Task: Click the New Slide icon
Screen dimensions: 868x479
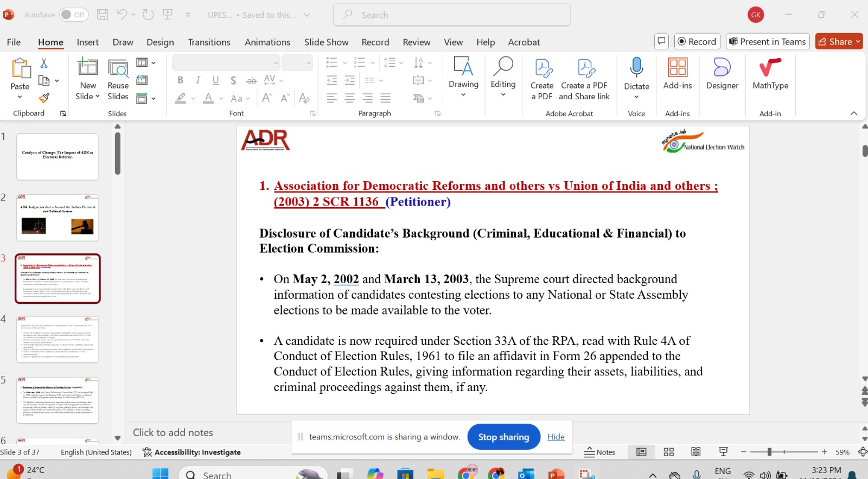Action: 88,67
